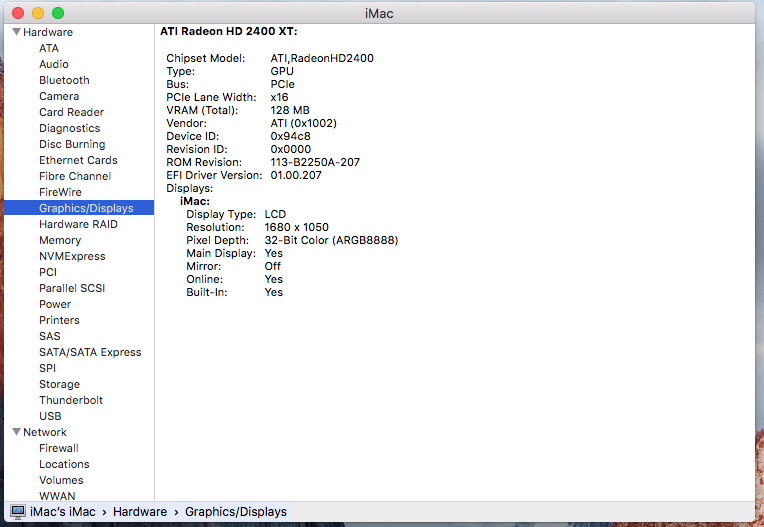
Task: Click the VRAM value 128 MB
Action: point(290,110)
